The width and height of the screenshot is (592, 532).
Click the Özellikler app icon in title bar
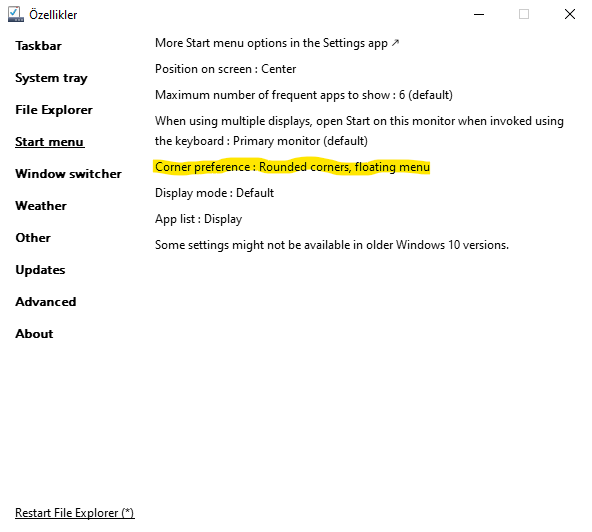pos(15,14)
